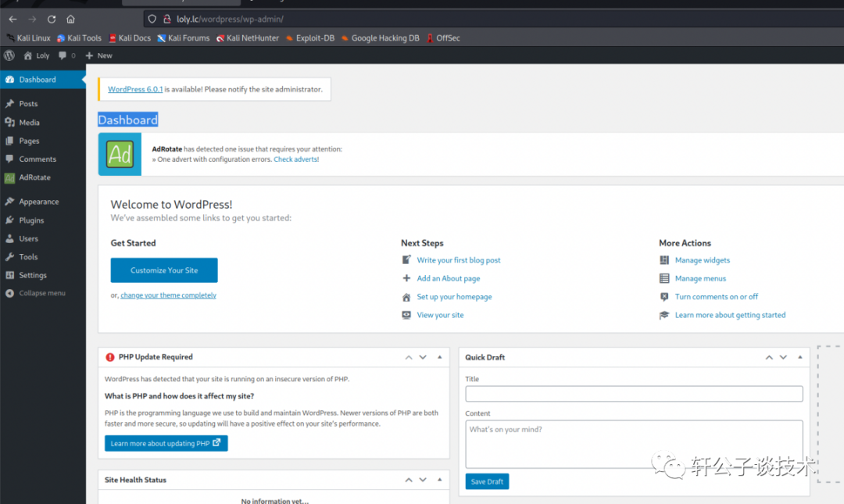Open the Media library menu
The width and height of the screenshot is (844, 504).
click(x=43, y=122)
